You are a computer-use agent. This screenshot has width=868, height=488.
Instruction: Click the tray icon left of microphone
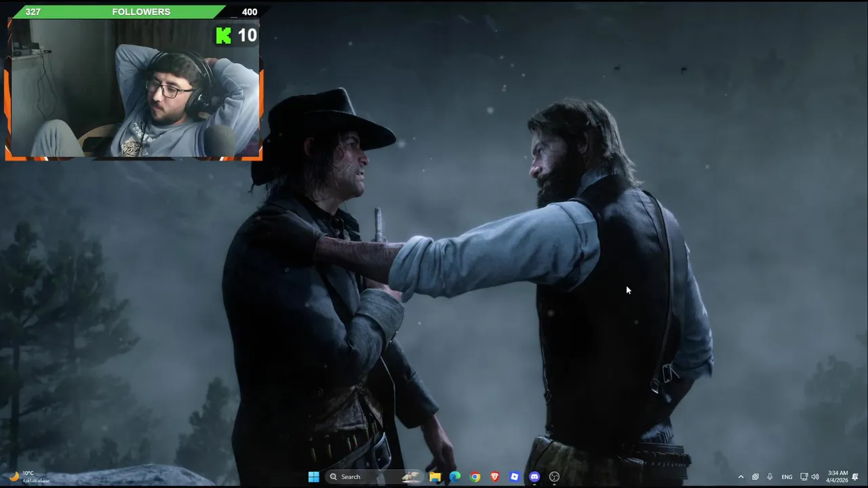[755, 476]
